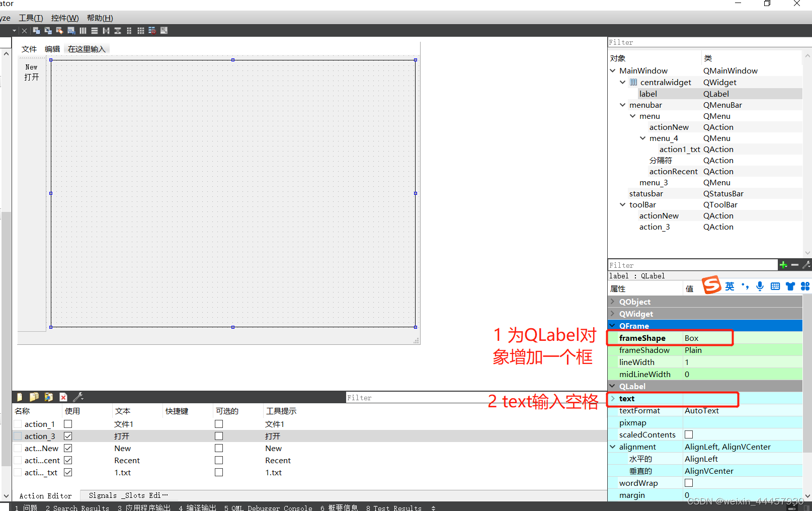This screenshot has width=812, height=511.
Task: Collapse the centralwidget tree node
Action: [x=623, y=82]
